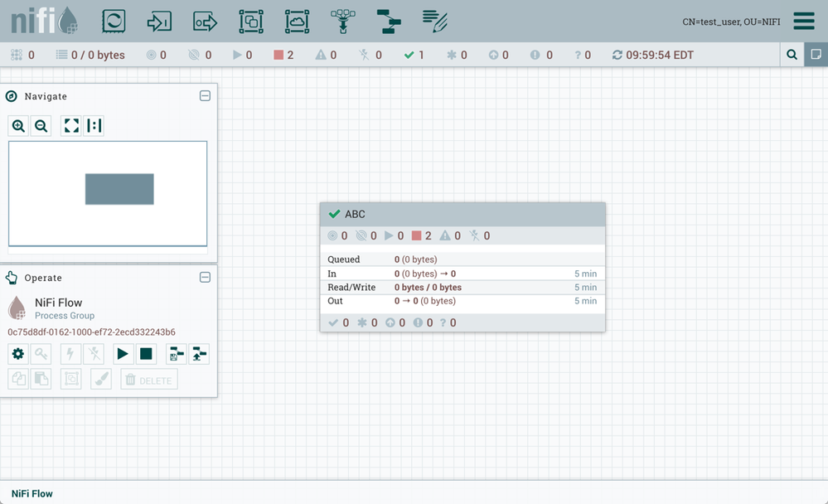Select the ABC process group on the canvas
The height and width of the screenshot is (504, 828).
[462, 214]
